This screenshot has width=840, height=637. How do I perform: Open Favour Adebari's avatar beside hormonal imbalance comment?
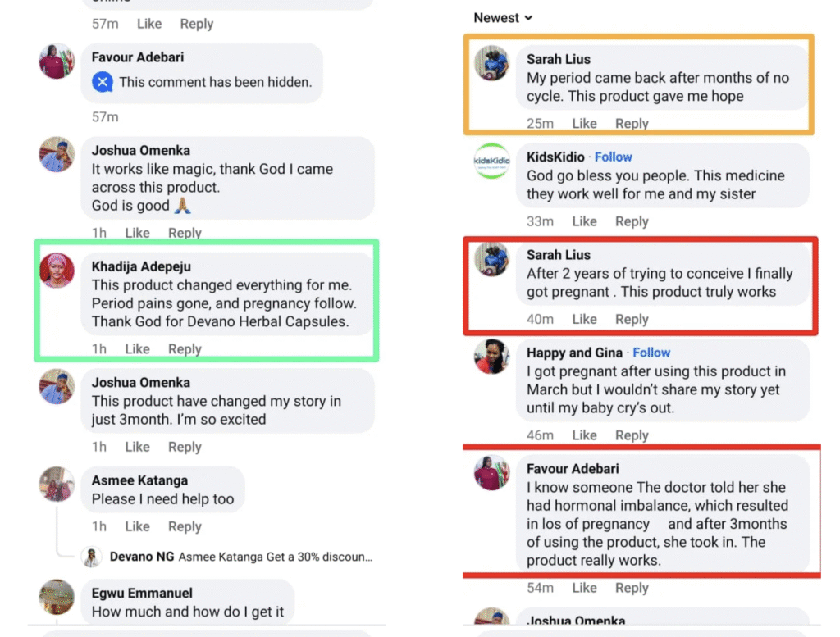click(x=492, y=473)
